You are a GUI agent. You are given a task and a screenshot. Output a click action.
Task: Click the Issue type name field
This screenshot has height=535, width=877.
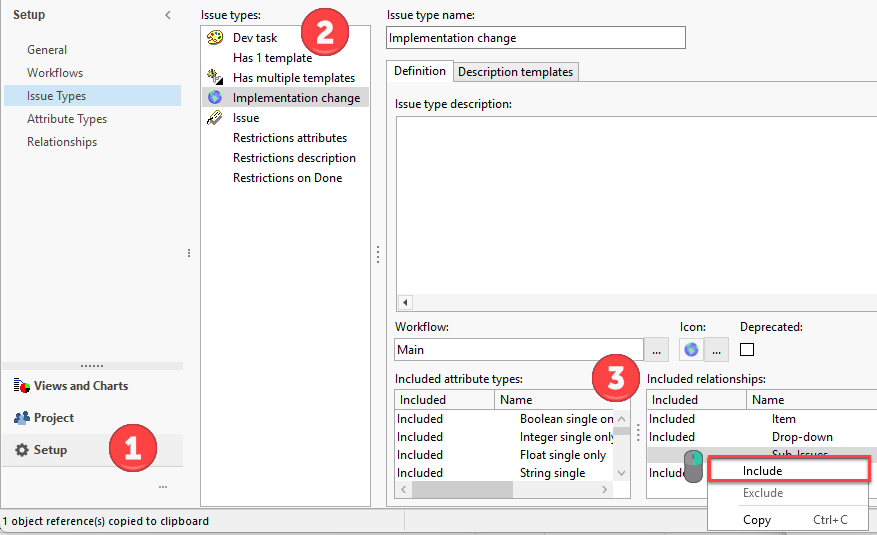tap(536, 37)
